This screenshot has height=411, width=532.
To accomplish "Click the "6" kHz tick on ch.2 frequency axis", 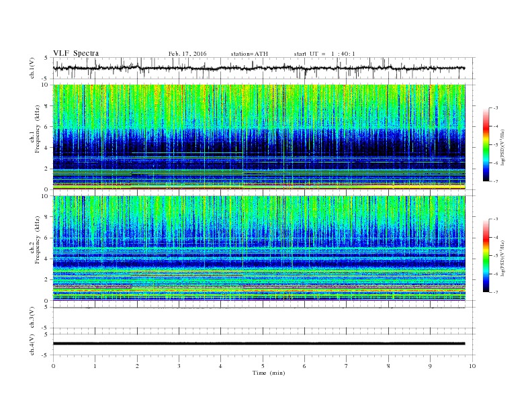I will [46, 238].
